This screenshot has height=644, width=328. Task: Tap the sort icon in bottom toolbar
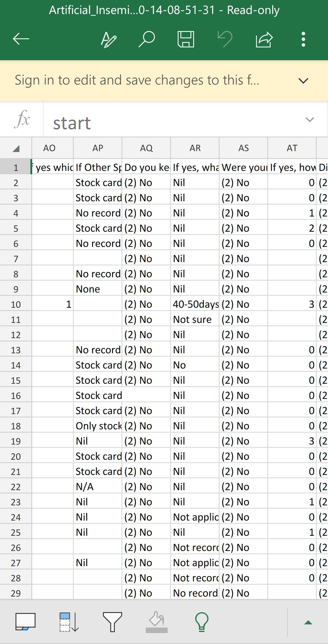pyautogui.click(x=69, y=622)
